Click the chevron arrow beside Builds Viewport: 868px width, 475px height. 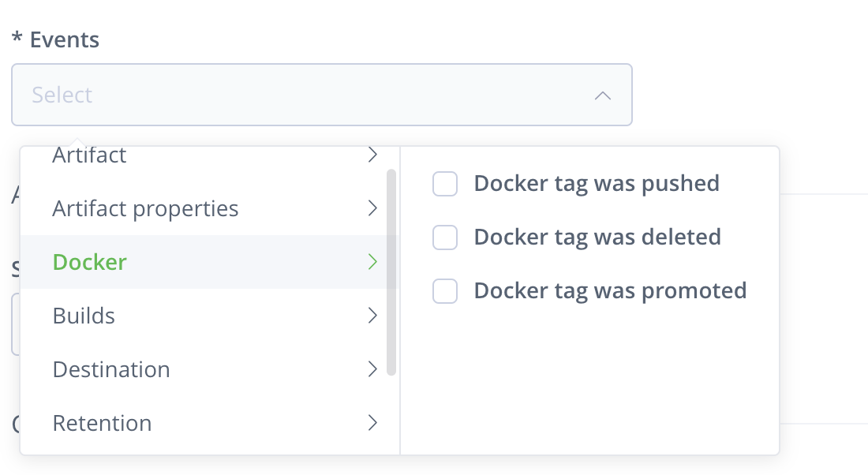point(372,315)
